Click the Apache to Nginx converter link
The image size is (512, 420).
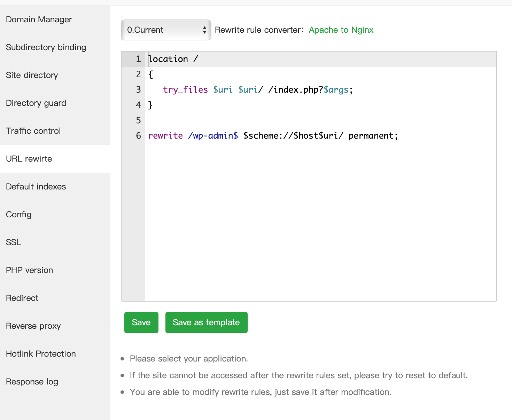pyautogui.click(x=341, y=30)
